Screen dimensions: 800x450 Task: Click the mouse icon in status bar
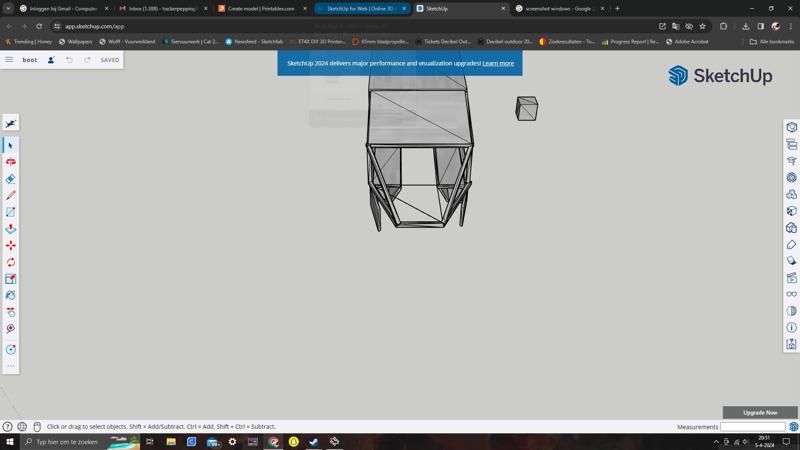37,427
